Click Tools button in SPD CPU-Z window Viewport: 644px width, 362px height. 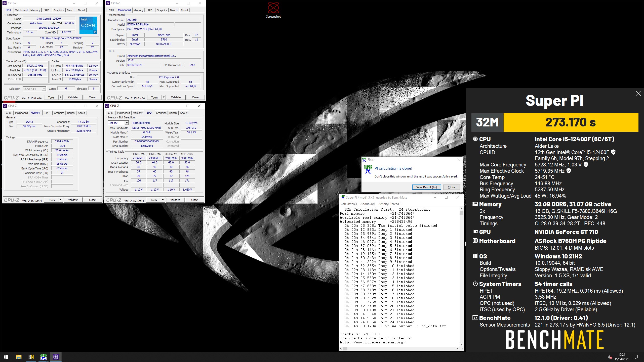[154, 200]
